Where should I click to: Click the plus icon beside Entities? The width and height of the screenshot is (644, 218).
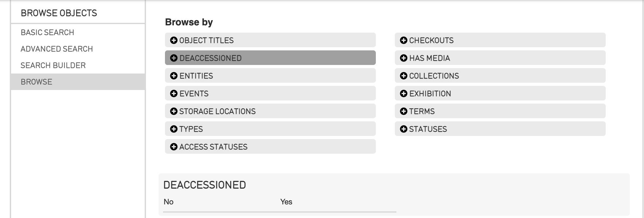pos(174,76)
